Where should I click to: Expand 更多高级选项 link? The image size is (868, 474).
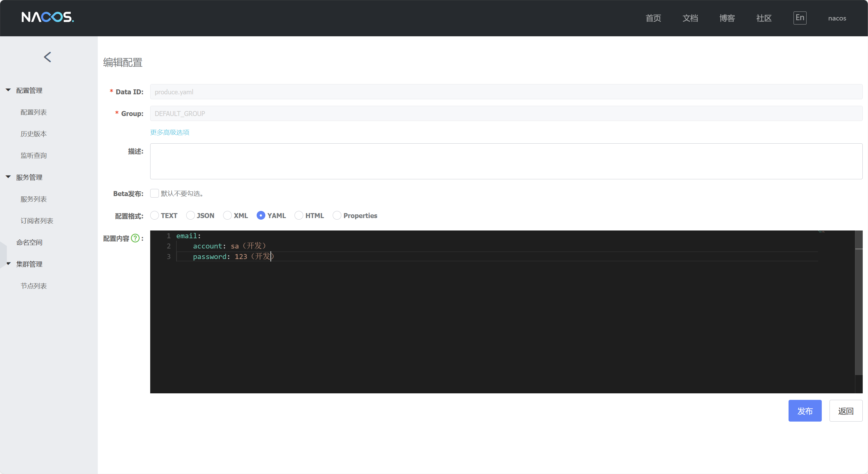pyautogui.click(x=169, y=132)
